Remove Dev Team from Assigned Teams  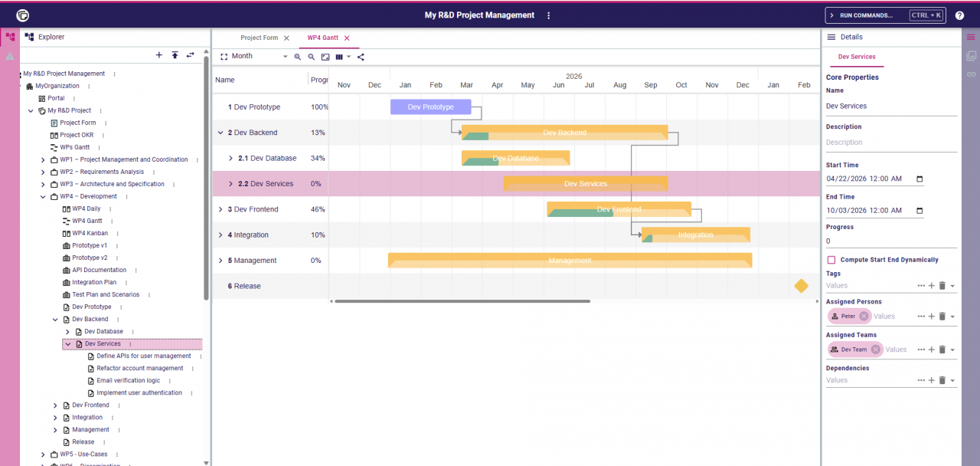click(x=876, y=349)
